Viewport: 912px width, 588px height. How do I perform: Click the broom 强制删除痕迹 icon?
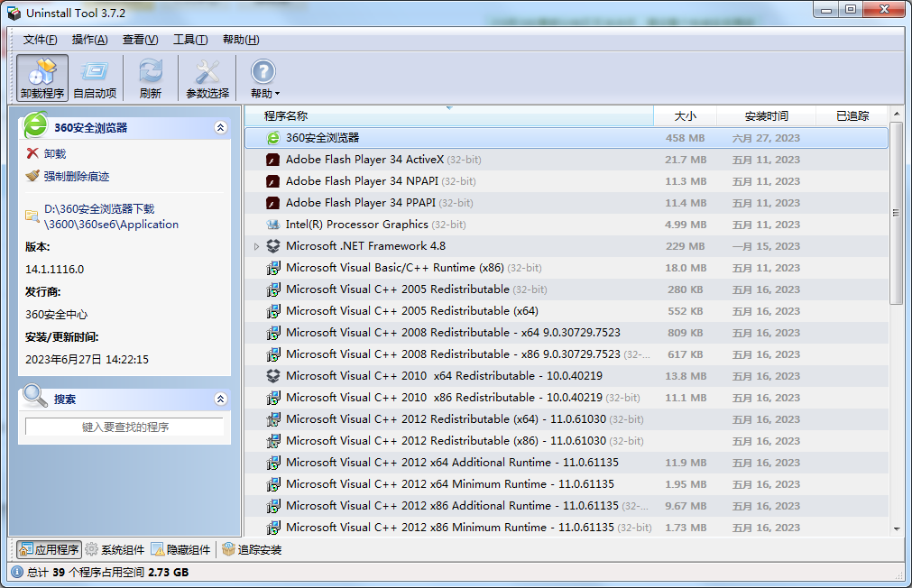(32, 176)
